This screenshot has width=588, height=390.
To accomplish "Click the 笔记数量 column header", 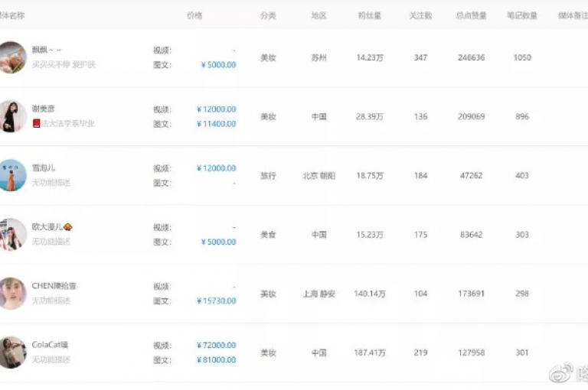I will point(522,16).
